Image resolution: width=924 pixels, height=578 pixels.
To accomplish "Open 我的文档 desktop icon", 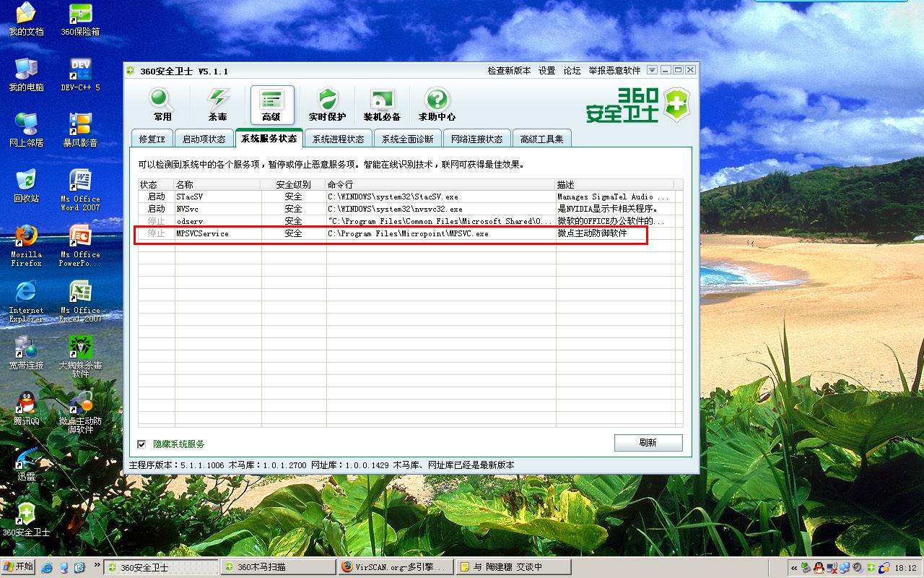I will click(x=26, y=20).
